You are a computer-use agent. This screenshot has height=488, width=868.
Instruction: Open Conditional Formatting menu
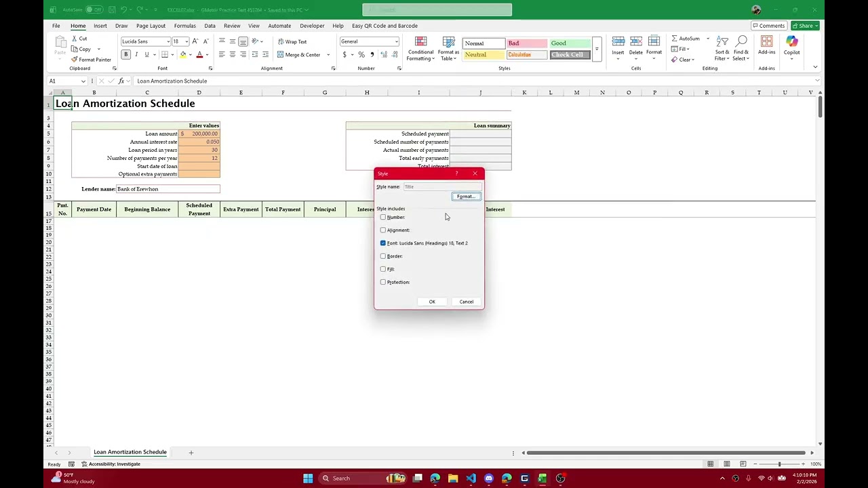pos(420,49)
